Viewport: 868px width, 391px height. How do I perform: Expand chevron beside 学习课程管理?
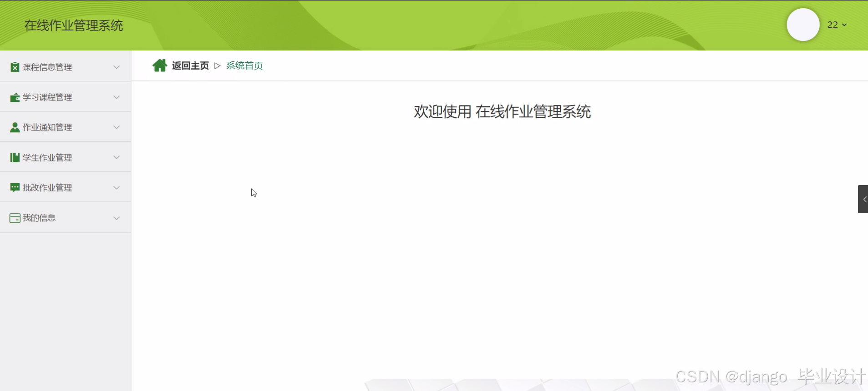tap(117, 97)
